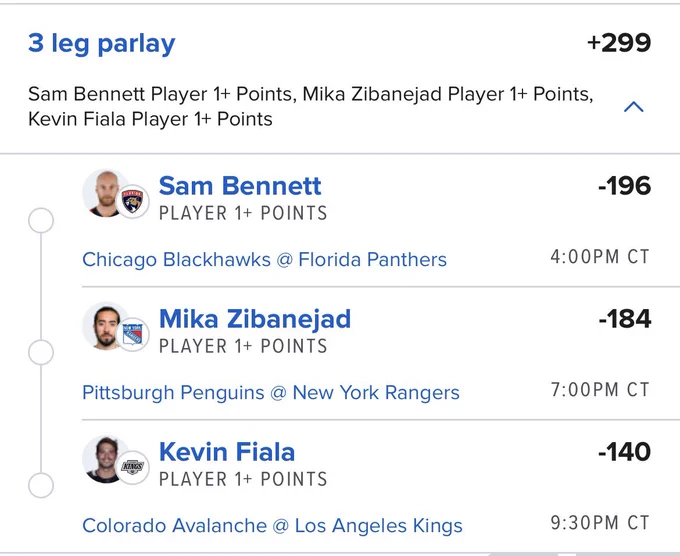The width and height of the screenshot is (680, 556).
Task: Select the circle marker beside Kevin Fiala leg
Action: pyautogui.click(x=41, y=485)
